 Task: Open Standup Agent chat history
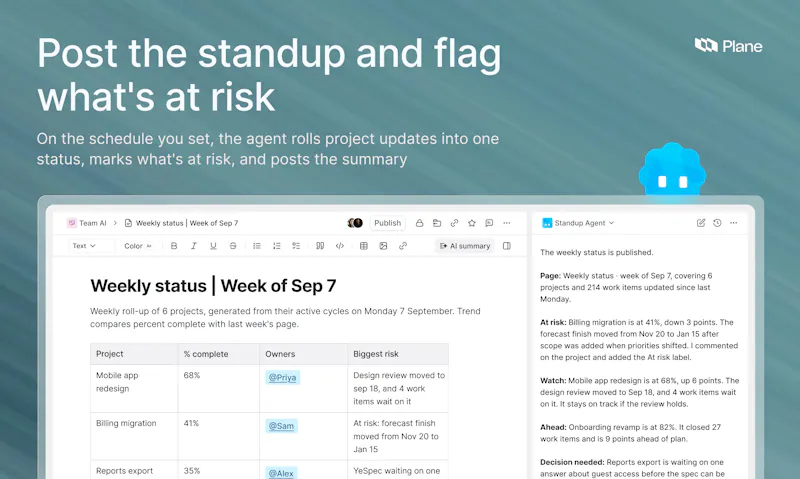pyautogui.click(x=717, y=223)
